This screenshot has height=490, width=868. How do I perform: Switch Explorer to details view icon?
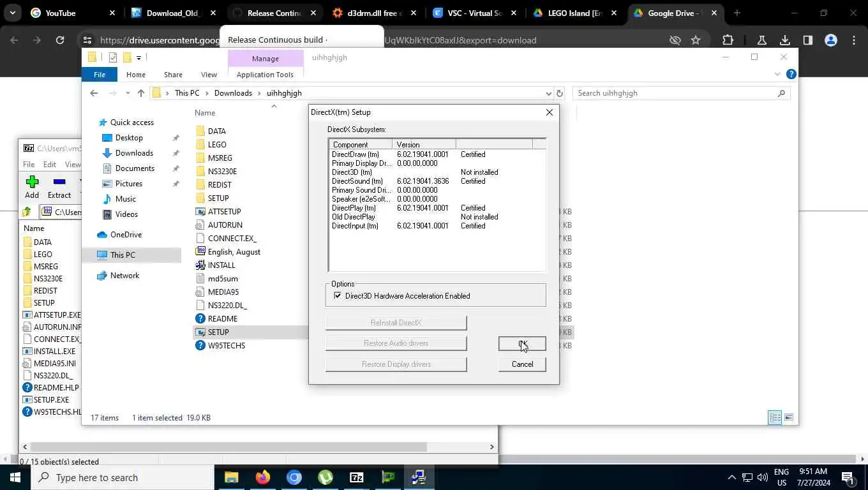(775, 418)
